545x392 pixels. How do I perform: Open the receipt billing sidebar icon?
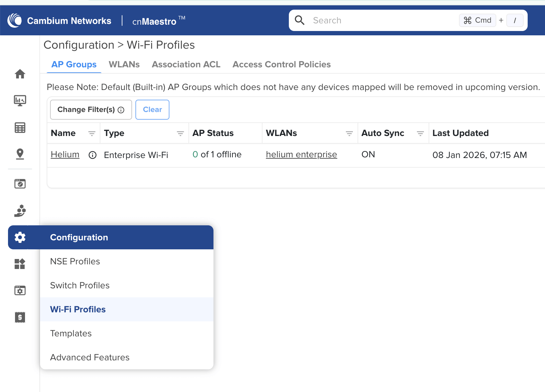tap(20, 317)
